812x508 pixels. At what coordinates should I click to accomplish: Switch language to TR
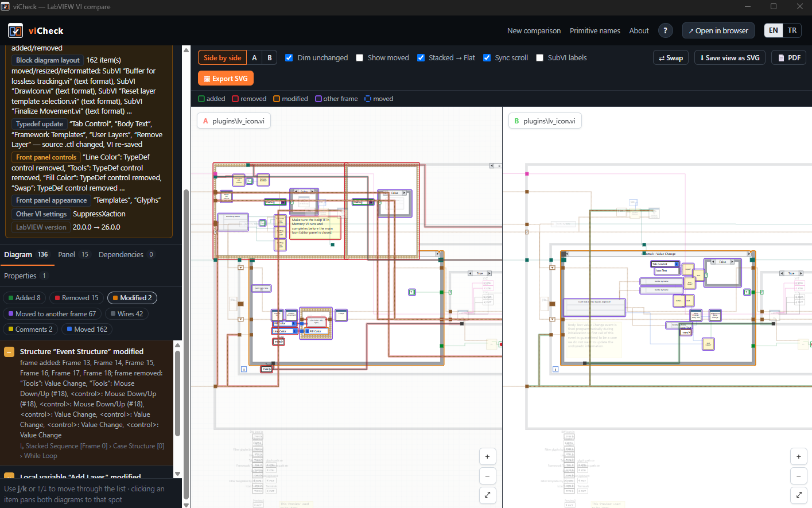792,30
